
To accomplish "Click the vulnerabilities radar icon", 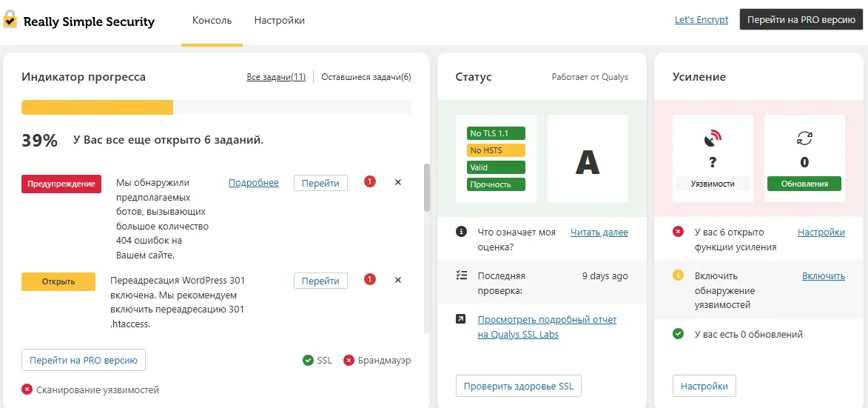I will coord(713,138).
